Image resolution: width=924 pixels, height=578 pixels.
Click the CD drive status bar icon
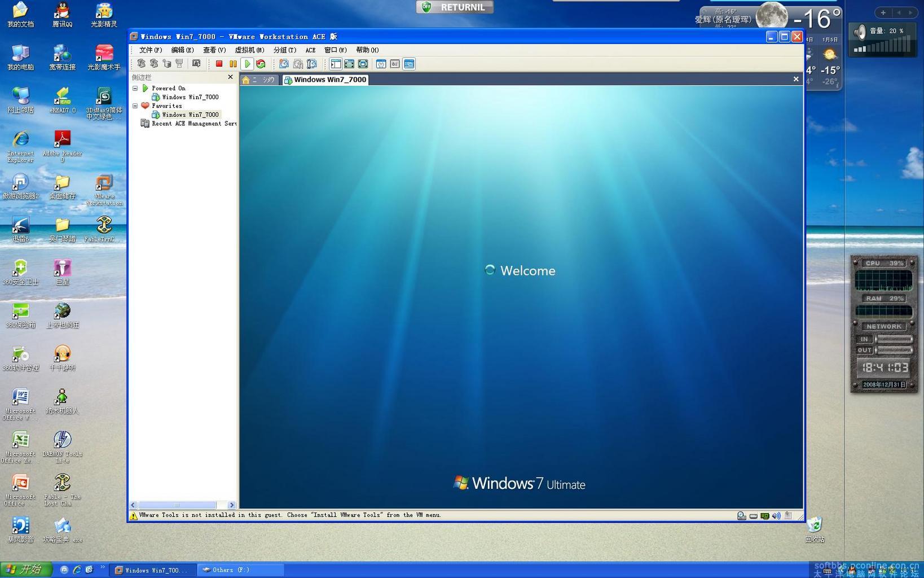click(x=741, y=515)
